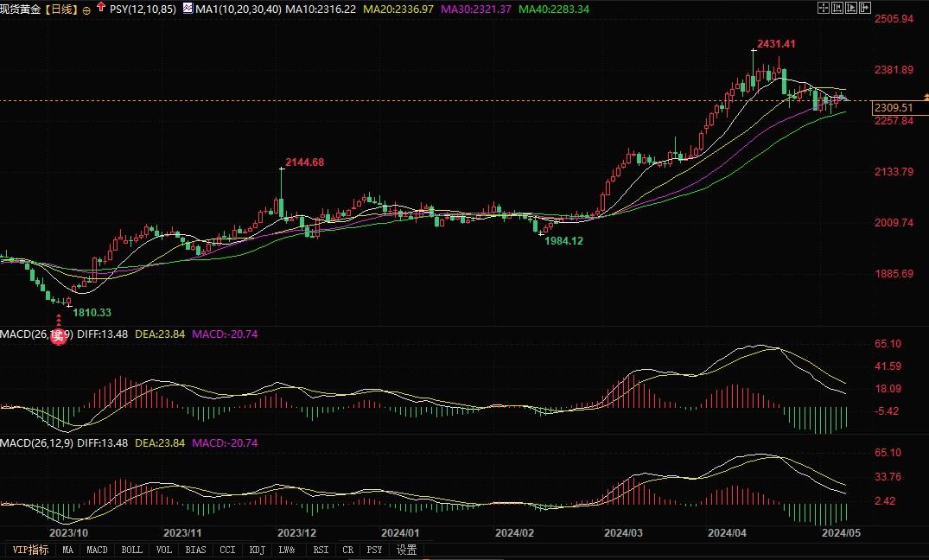Toggle the MACD indicator on
The height and width of the screenshot is (560, 929).
97,549
